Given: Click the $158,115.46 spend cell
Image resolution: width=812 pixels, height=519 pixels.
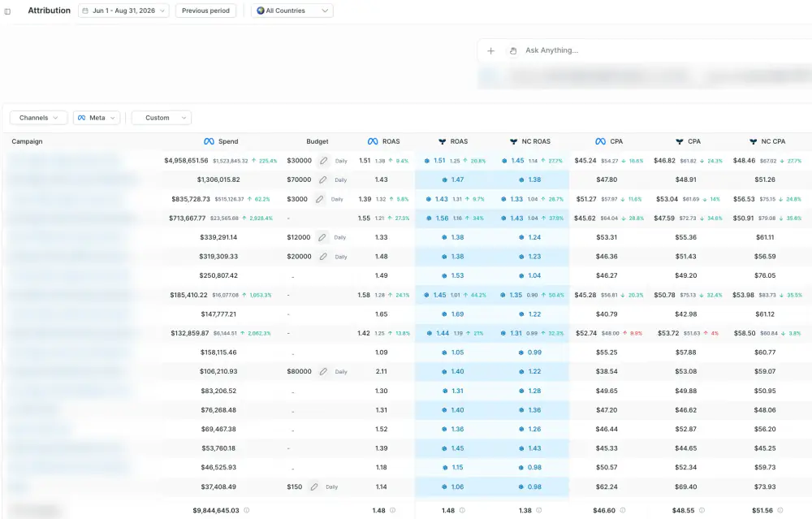Looking at the screenshot, I should (218, 352).
